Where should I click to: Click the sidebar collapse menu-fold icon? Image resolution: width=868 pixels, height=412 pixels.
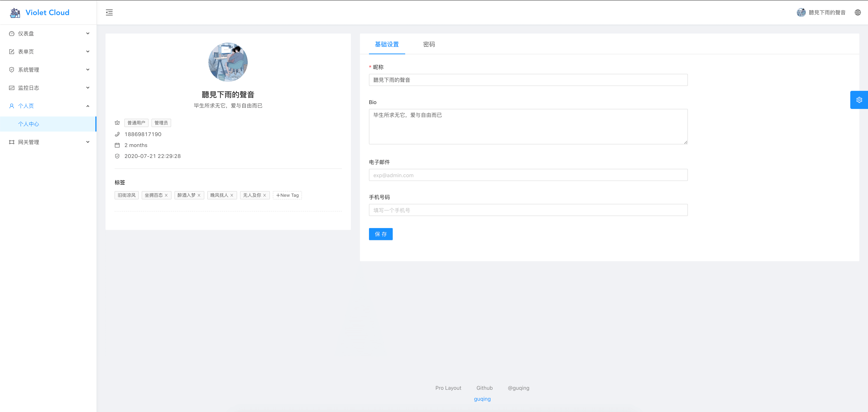tap(109, 12)
